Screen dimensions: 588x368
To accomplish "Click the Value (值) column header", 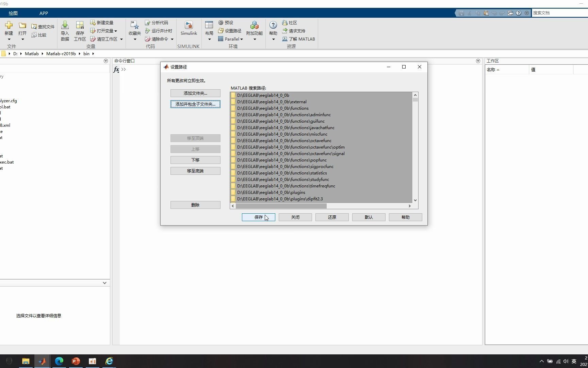I will (551, 70).
